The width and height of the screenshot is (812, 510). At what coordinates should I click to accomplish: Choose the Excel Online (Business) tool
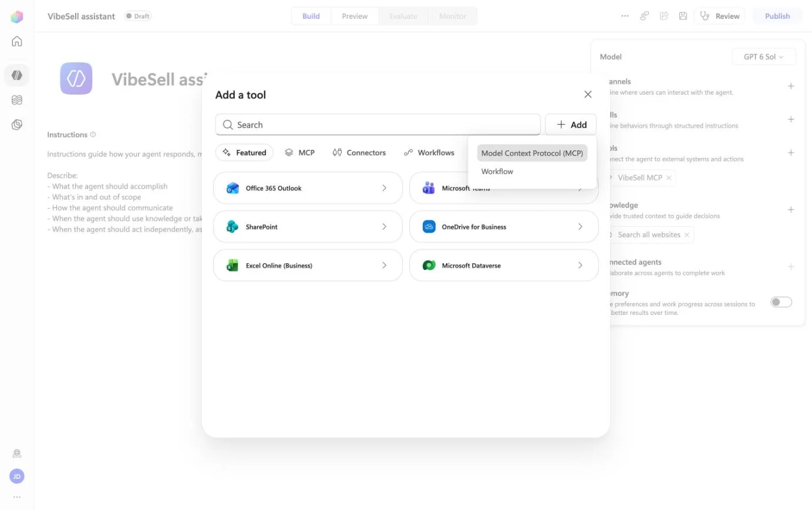click(x=308, y=266)
